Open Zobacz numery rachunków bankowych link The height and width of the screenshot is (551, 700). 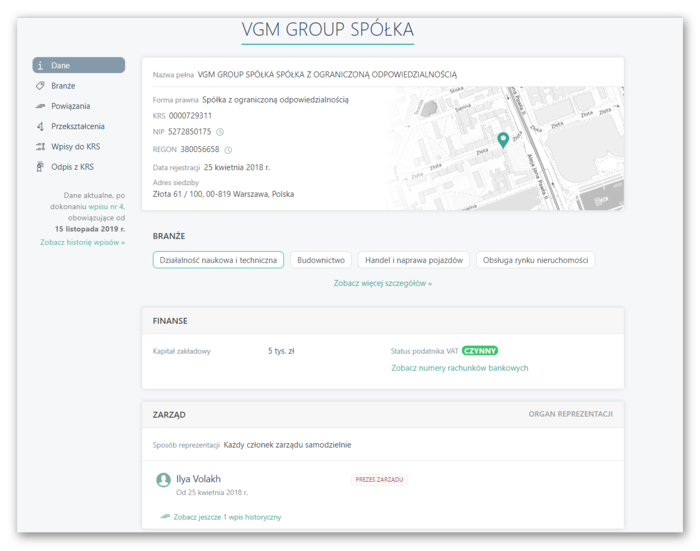[x=459, y=368]
